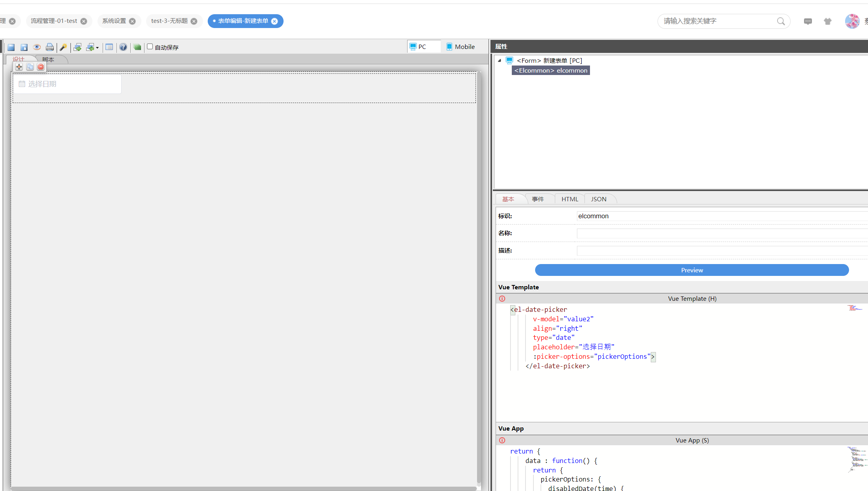Close the 系统设置 tab
The image size is (868, 491).
[132, 21]
